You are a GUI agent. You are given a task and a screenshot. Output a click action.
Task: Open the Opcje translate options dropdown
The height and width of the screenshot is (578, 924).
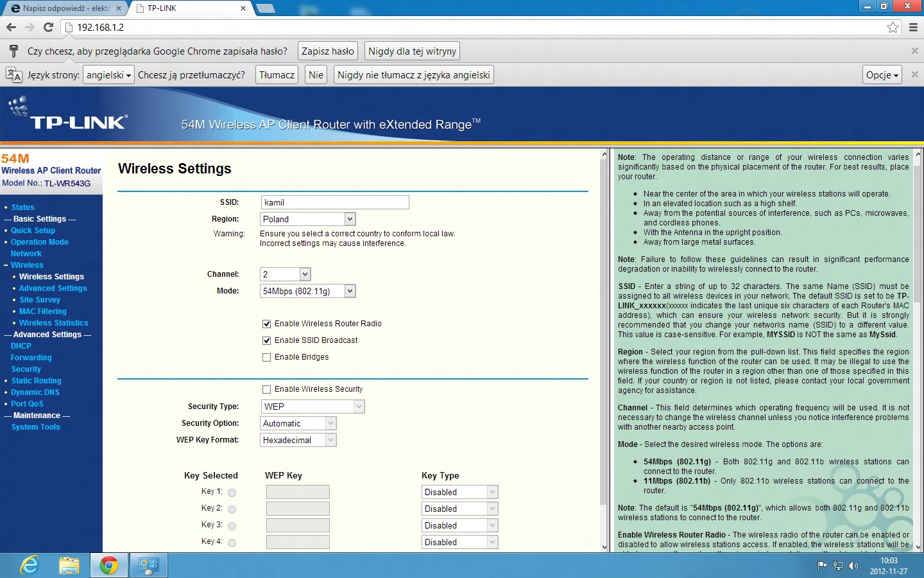pos(882,75)
